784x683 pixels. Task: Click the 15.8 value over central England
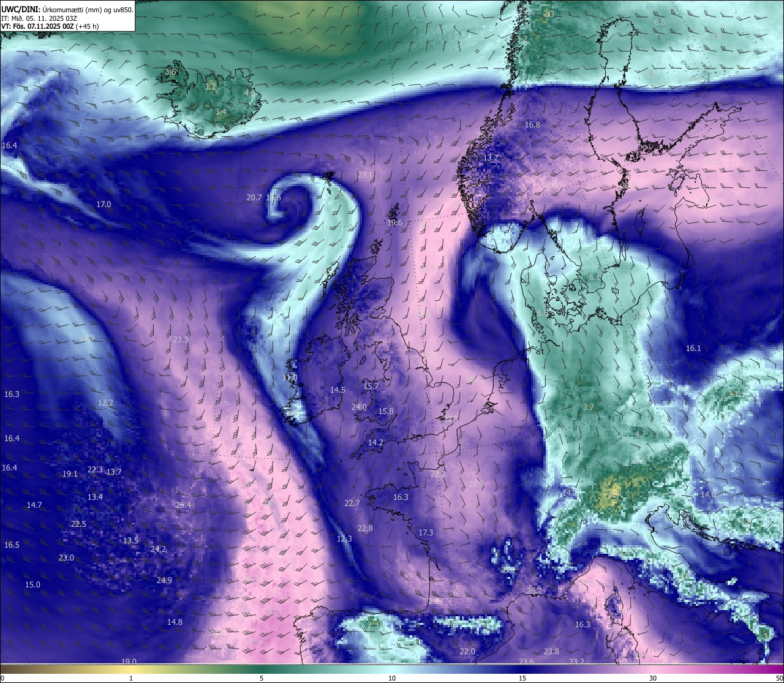[x=386, y=412]
